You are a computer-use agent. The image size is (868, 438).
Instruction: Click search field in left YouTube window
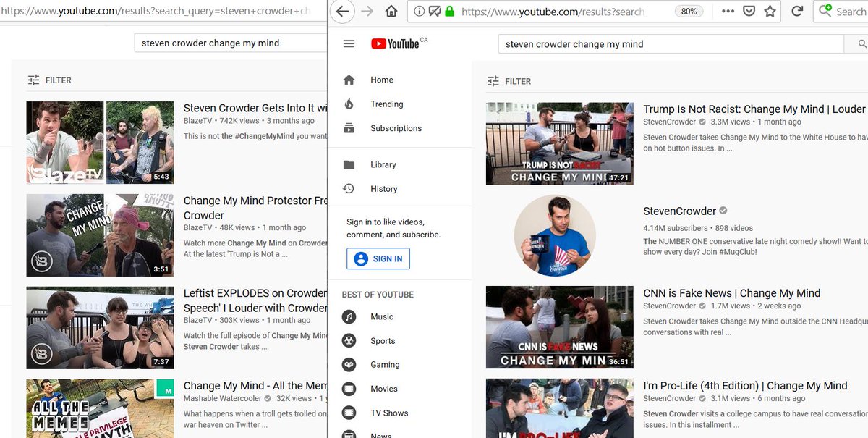[231, 43]
